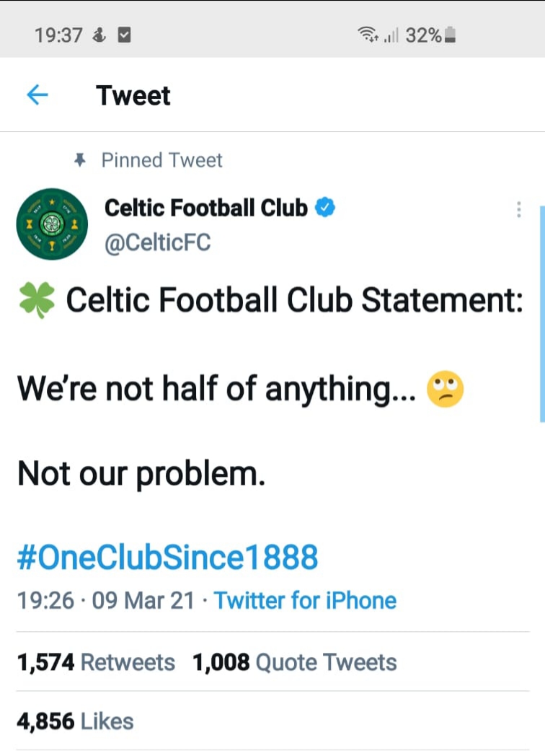Tap the battery indicator icon
545x756 pixels.
click(450, 35)
